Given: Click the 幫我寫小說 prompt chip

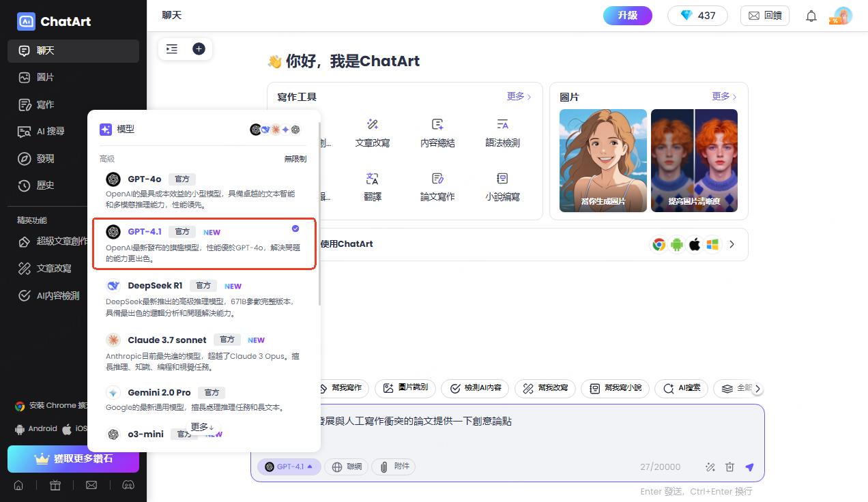Looking at the screenshot, I should (x=615, y=388).
